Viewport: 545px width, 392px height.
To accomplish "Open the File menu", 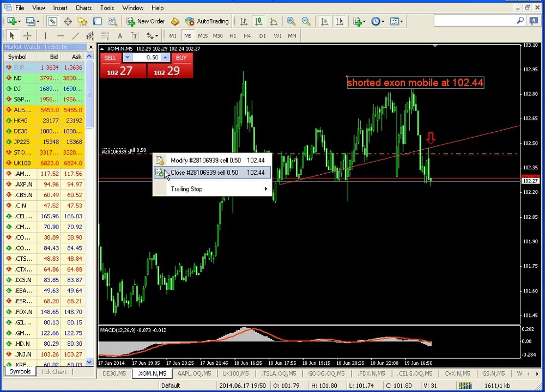I will [20, 8].
